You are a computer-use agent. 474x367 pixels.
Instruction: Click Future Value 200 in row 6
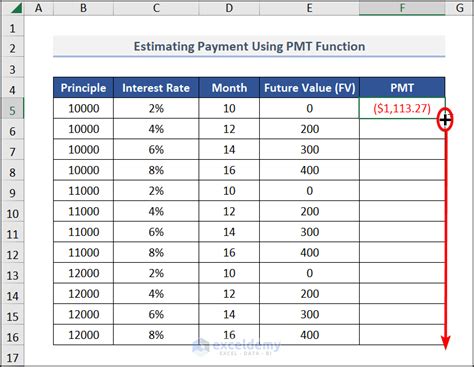click(x=309, y=129)
